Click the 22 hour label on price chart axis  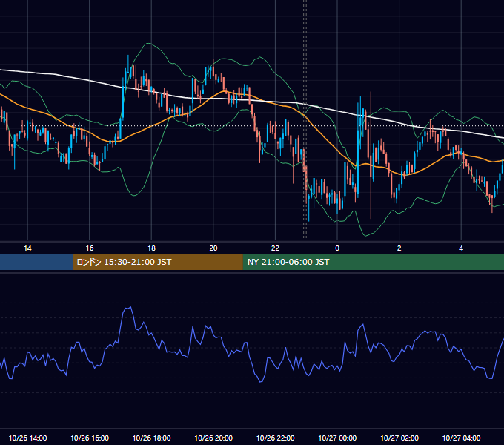[x=275, y=248]
